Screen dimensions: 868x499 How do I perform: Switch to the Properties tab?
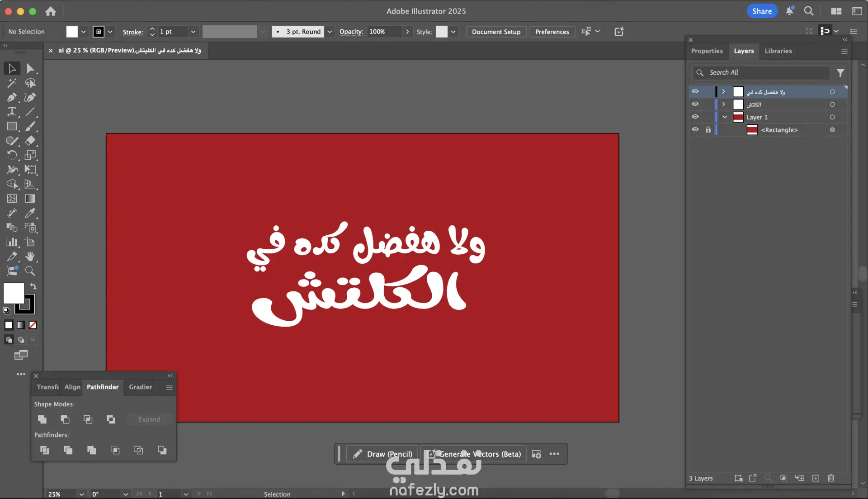pyautogui.click(x=707, y=51)
